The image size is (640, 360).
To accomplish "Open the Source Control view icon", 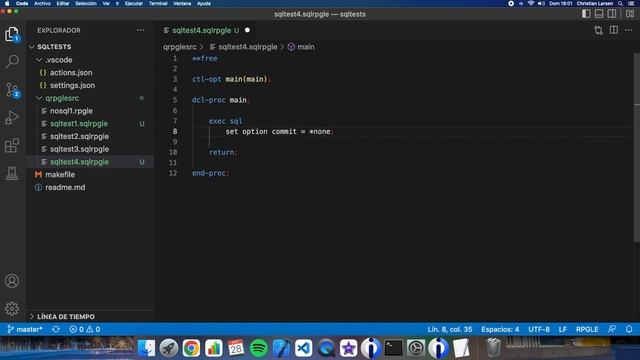I will pos(12,90).
